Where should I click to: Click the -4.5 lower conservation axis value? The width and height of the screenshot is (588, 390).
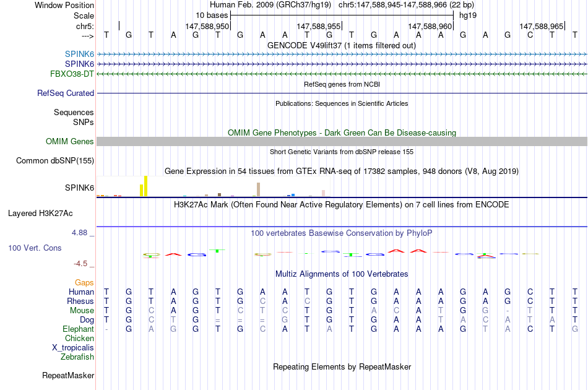click(x=80, y=264)
